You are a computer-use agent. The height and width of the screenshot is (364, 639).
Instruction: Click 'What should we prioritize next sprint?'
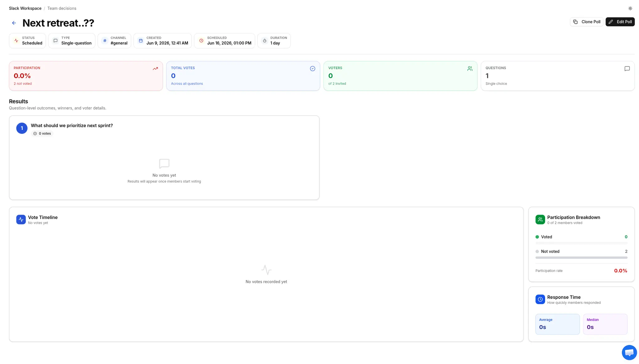72,126
